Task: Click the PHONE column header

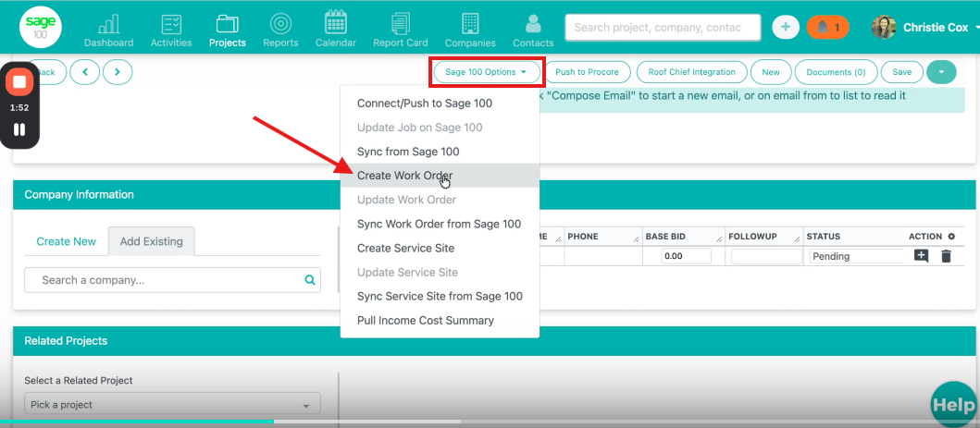Action: [x=602, y=237]
